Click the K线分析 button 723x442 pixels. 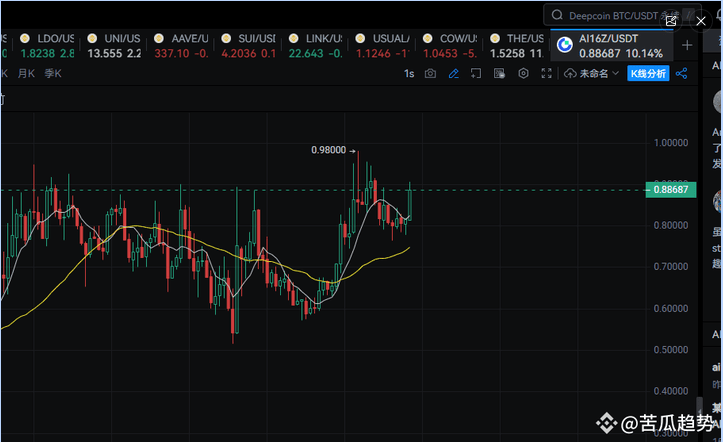coord(648,74)
